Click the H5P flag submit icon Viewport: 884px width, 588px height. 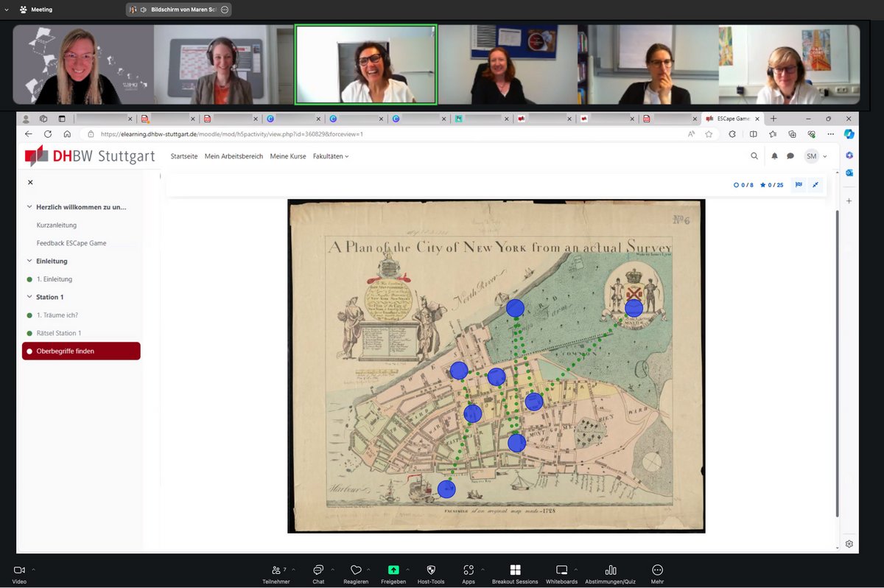pyautogui.click(x=799, y=185)
